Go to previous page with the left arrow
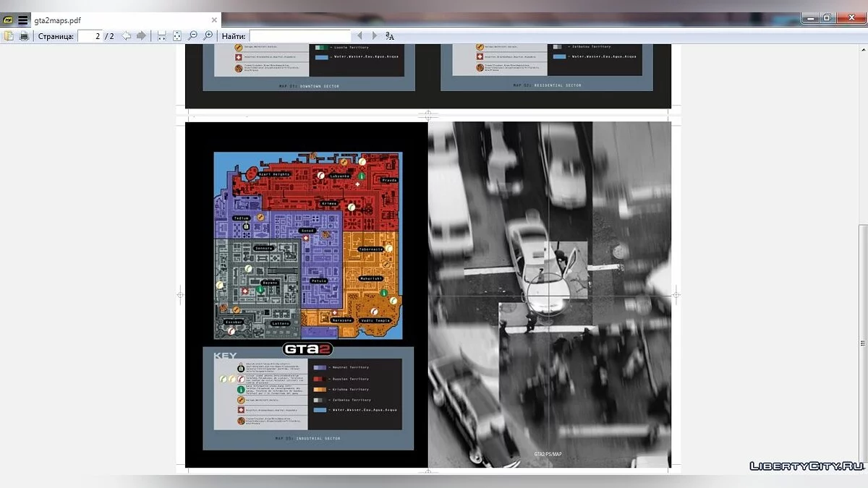868x488 pixels. point(127,35)
